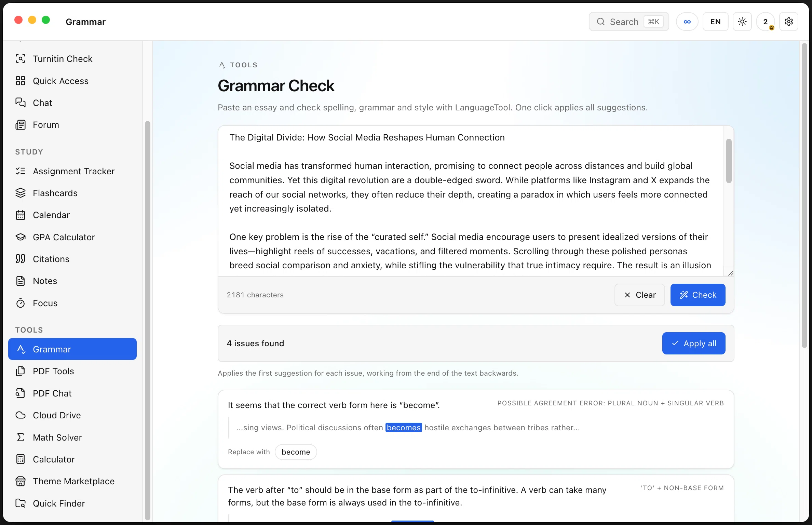Click the "2181 characters" counter

pyautogui.click(x=255, y=295)
